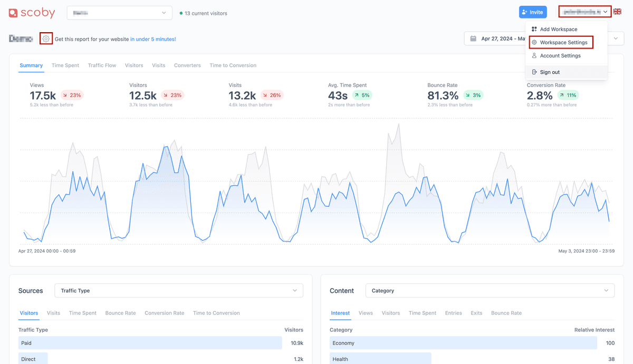The image size is (633, 364).
Task: Click the "13 current visitors" indicator
Action: click(x=204, y=13)
